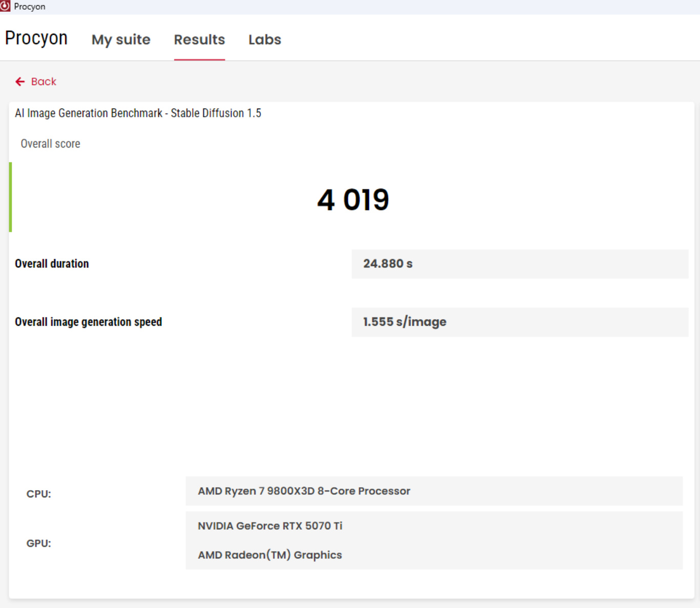Select AMD Ryzen 7 9800X3D processor text
The width and height of the screenshot is (700, 608).
click(304, 491)
